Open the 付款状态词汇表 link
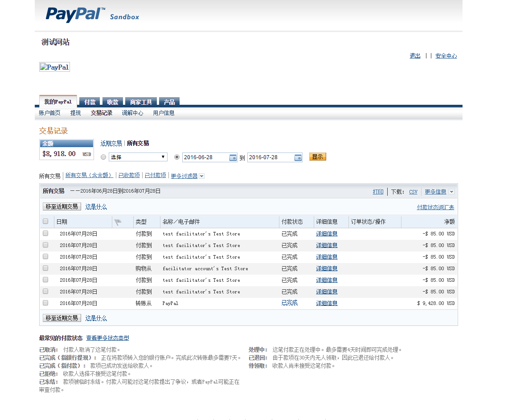 435,207
